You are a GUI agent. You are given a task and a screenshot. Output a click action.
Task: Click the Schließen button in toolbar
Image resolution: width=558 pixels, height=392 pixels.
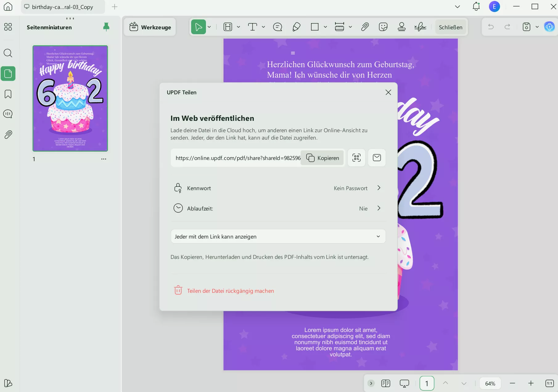pyautogui.click(x=450, y=27)
